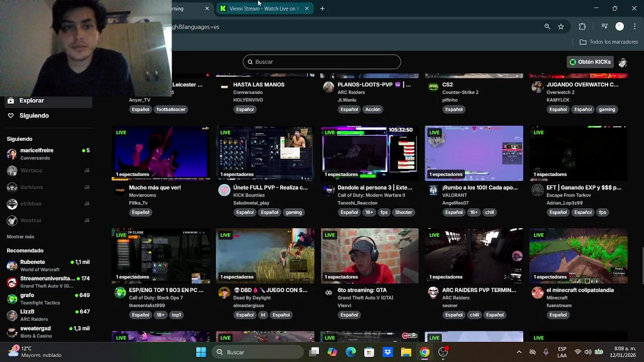Open recommended channel Streameruniversita

[x=48, y=282]
